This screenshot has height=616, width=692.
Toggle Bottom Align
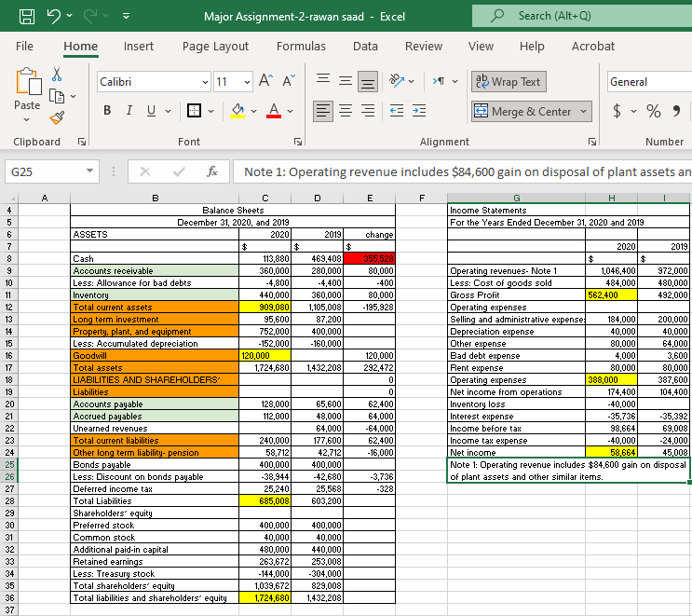click(368, 82)
